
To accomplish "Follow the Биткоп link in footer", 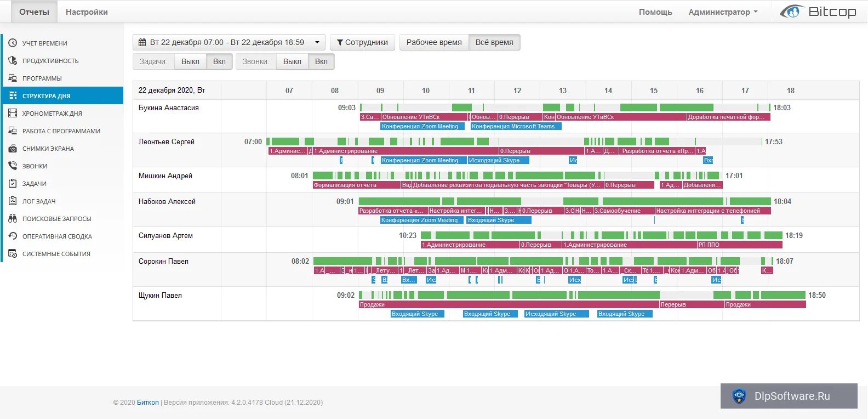I will pyautogui.click(x=148, y=402).
